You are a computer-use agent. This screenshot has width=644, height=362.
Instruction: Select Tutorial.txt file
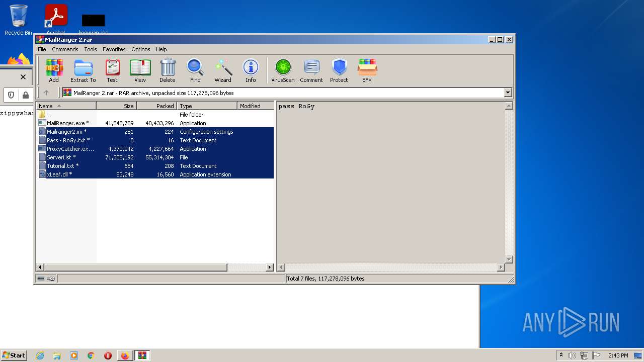pyautogui.click(x=155, y=166)
